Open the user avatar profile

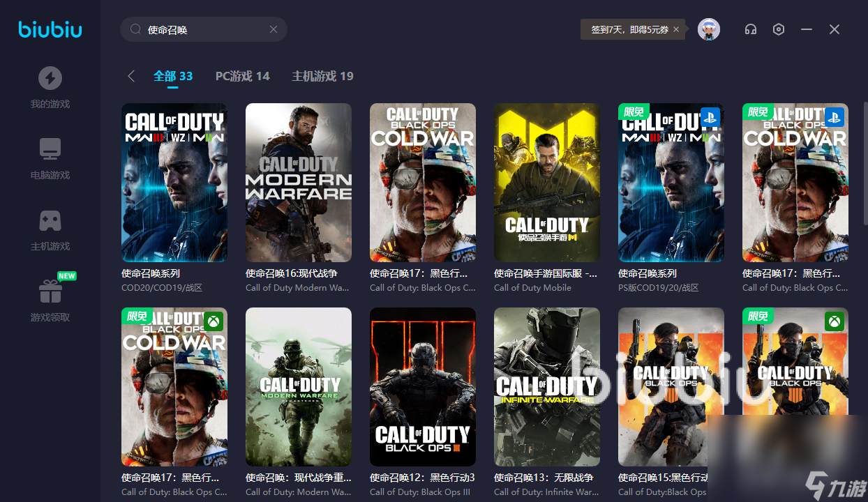click(x=709, y=29)
